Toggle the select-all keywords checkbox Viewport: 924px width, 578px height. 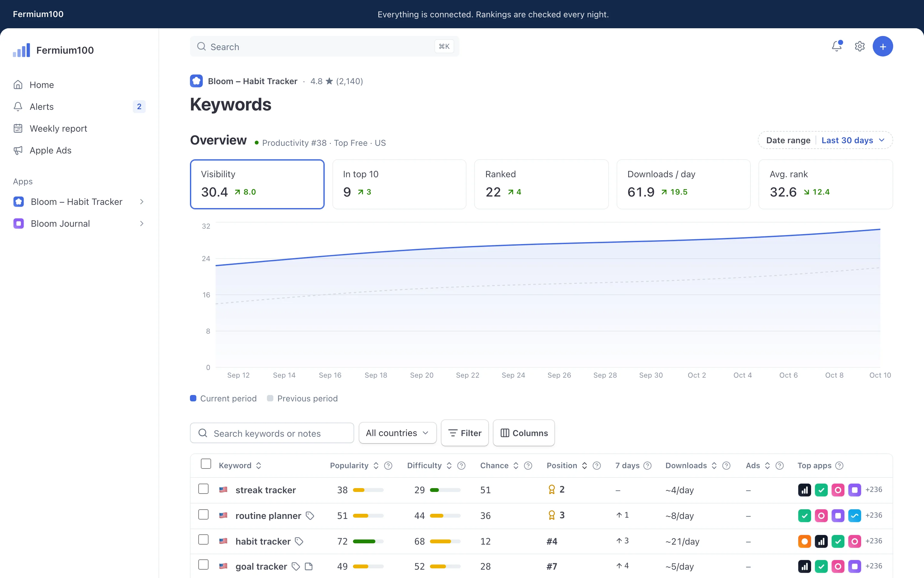(x=206, y=464)
